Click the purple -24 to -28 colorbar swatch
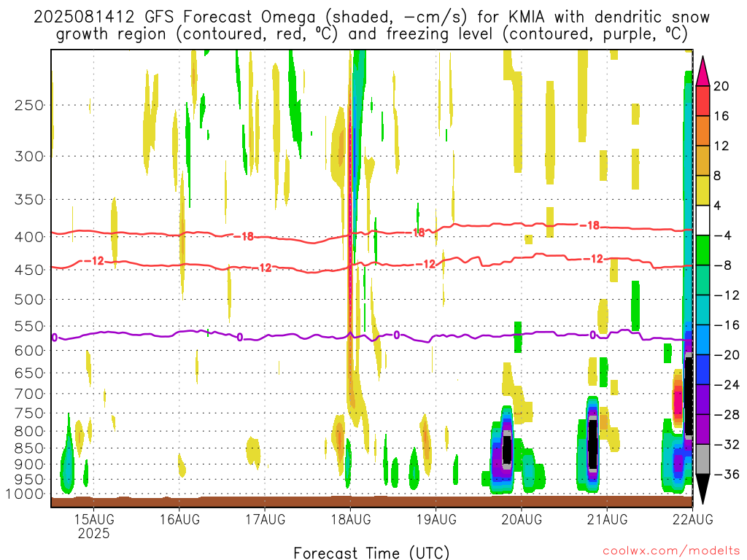 point(703,400)
